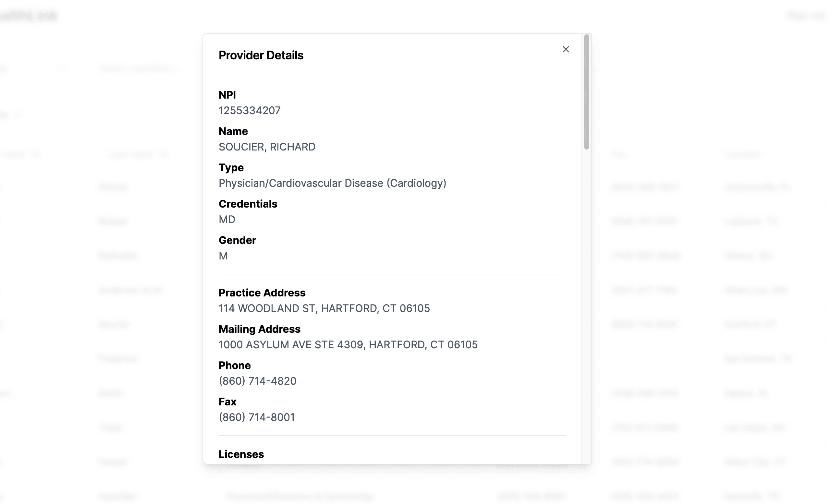Click the fax number (860) 714-8001
832x504 pixels.
pos(257,417)
